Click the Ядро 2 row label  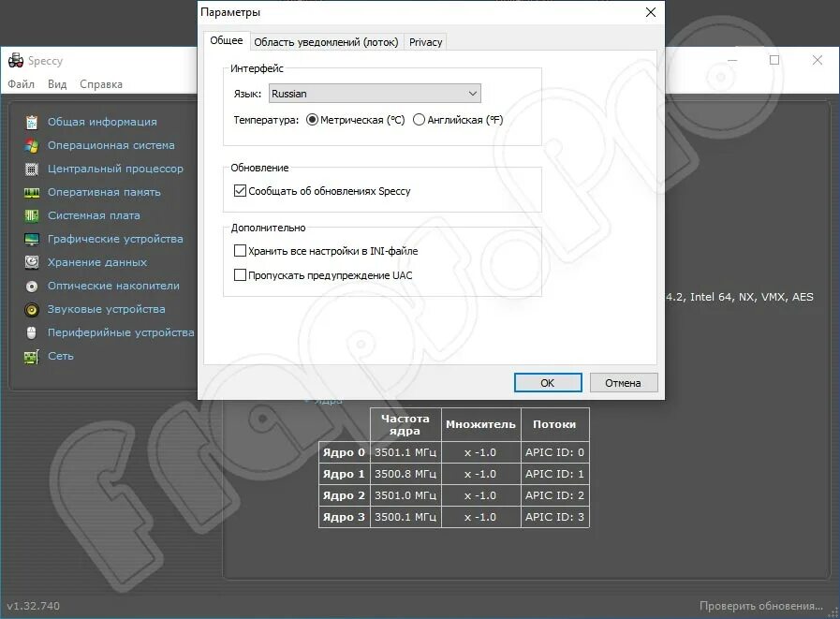344,495
